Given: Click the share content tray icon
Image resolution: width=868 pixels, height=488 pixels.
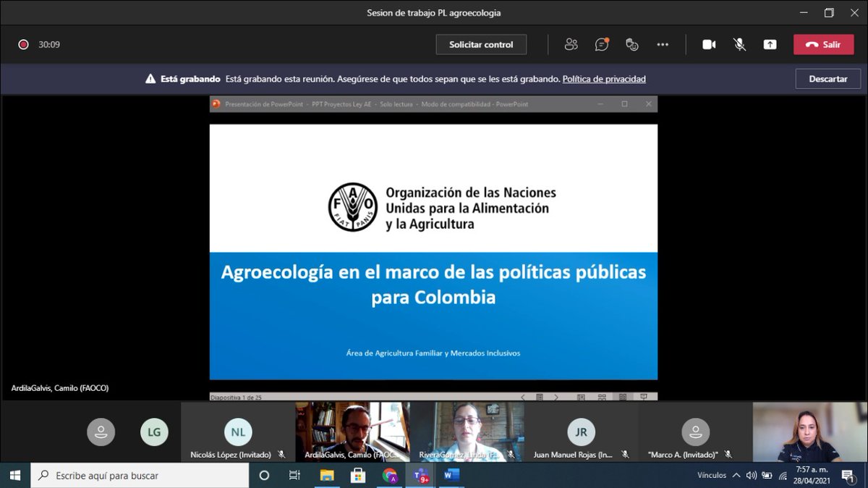Looking at the screenshot, I should coord(770,44).
